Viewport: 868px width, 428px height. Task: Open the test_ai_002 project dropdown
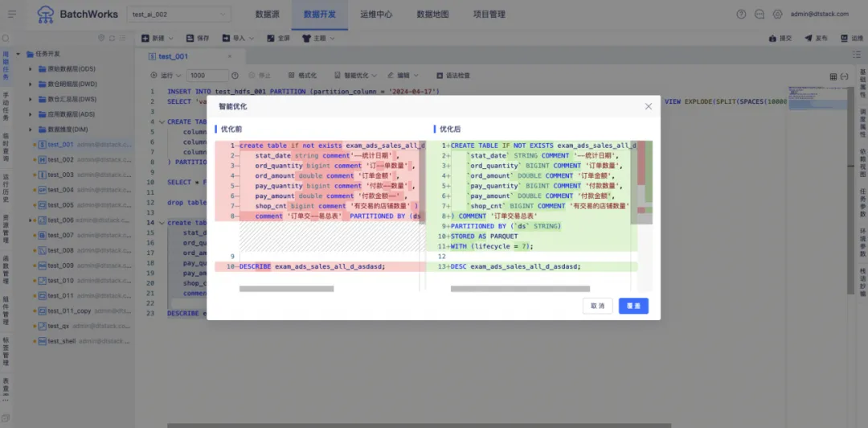178,14
